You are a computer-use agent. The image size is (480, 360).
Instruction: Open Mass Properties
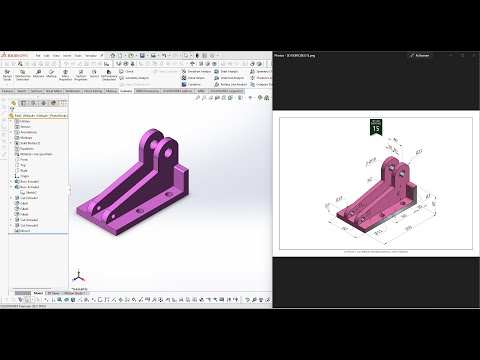point(65,75)
